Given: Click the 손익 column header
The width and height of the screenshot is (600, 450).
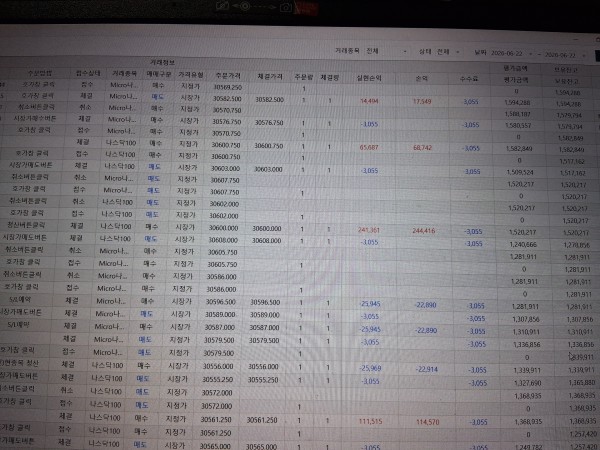Looking at the screenshot, I should (421, 78).
